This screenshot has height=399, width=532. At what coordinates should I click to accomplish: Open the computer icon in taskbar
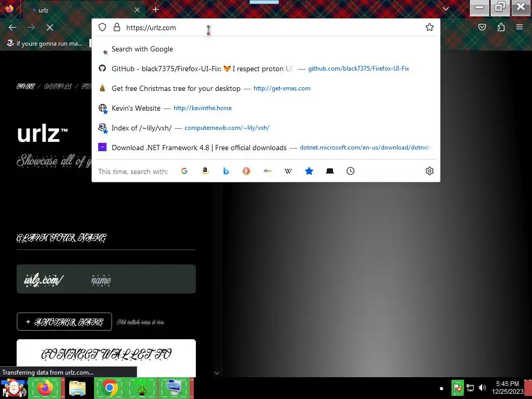point(174,388)
